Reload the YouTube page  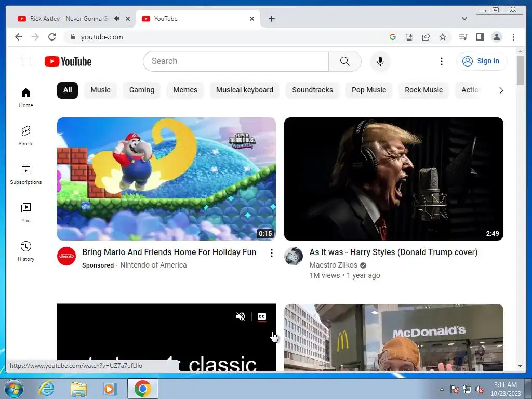tap(52, 37)
